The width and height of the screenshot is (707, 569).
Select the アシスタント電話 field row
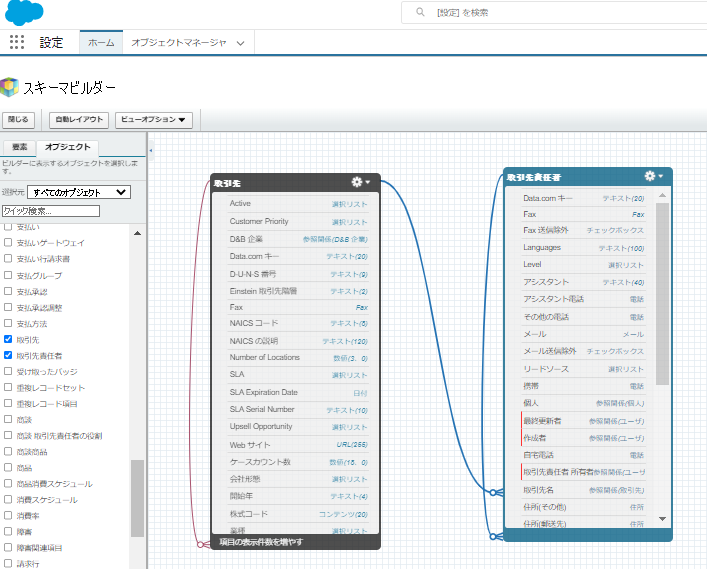[x=583, y=299]
